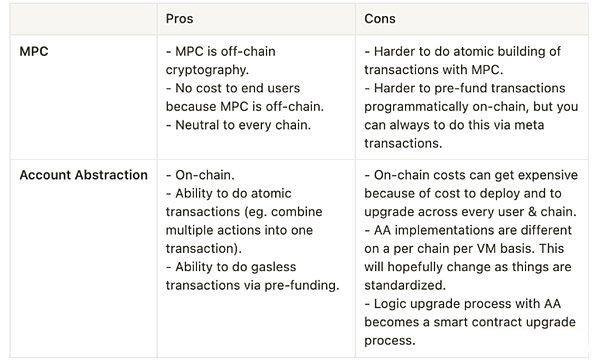Click 'Ability to do atomic transactions' text
The width and height of the screenshot is (600, 362).
[228, 202]
